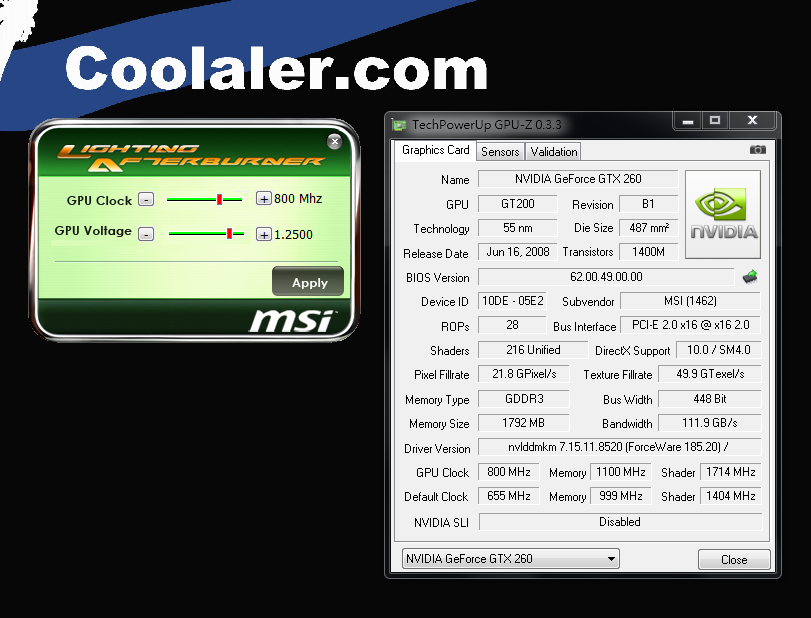This screenshot has height=618, width=811.
Task: Click the DirectX Support field 10.0 / SM4.0
Action: tap(718, 350)
